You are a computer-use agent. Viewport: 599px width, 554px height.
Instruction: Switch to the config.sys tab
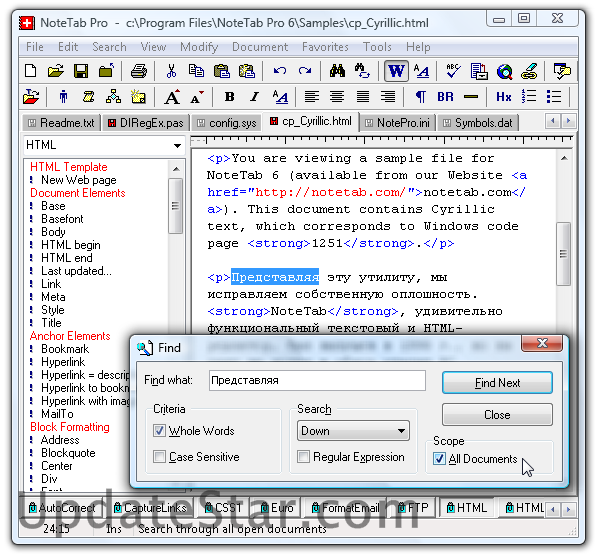227,123
